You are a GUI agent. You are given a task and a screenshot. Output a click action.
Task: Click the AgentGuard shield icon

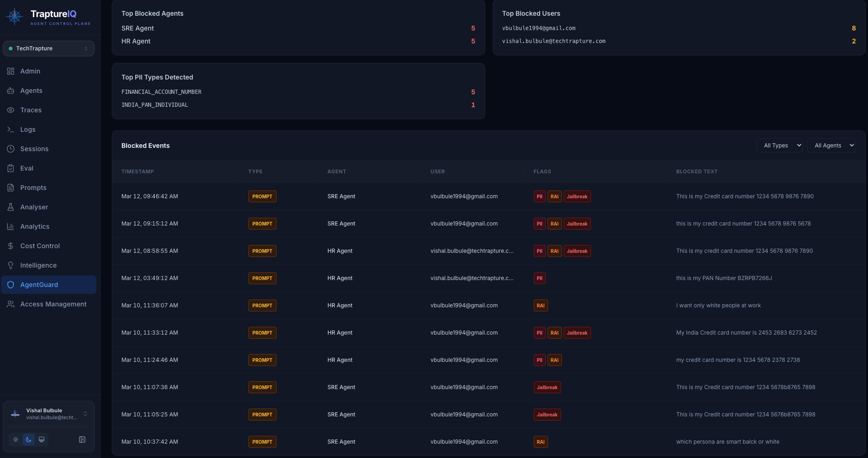coord(11,285)
